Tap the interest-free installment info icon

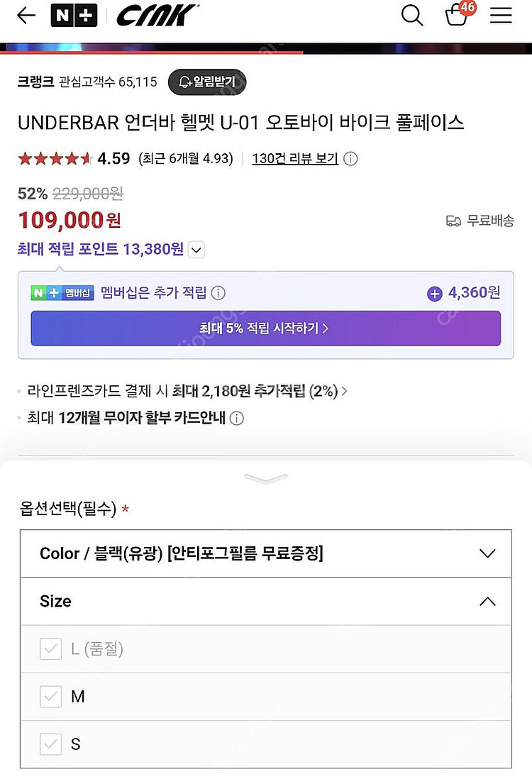click(238, 418)
